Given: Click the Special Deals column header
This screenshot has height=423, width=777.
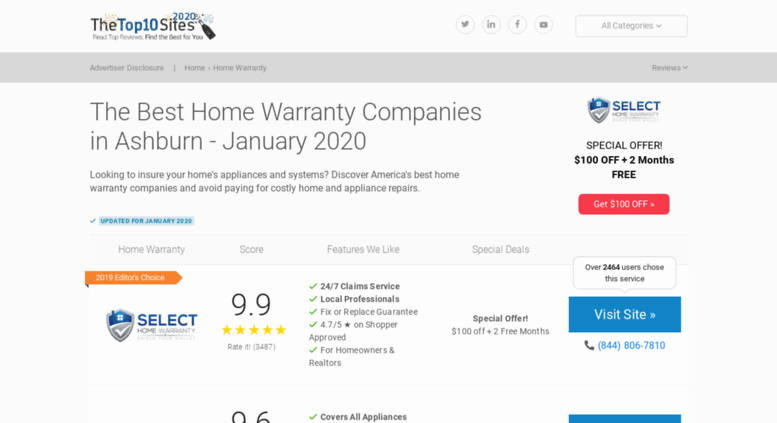Looking at the screenshot, I should click(500, 250).
